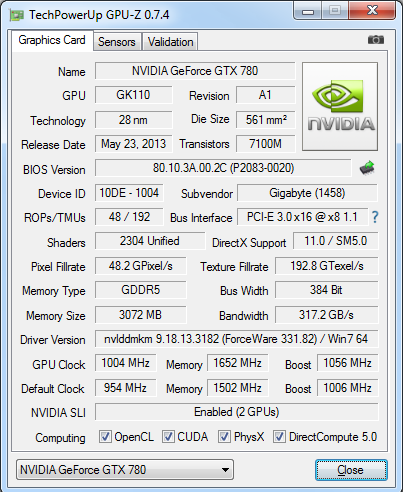The width and height of the screenshot is (403, 492).
Task: Click the Texture Fillrate field 192.8 GTexel/s
Action: tap(327, 266)
